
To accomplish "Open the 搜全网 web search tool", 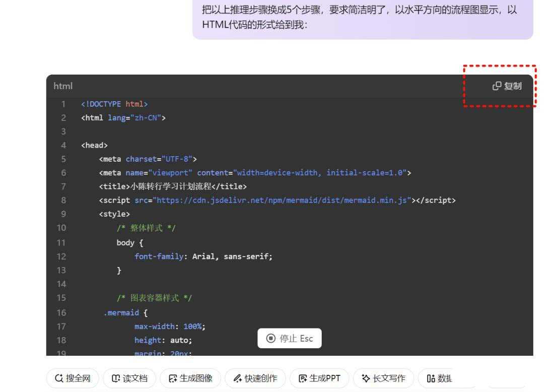I will tap(73, 378).
